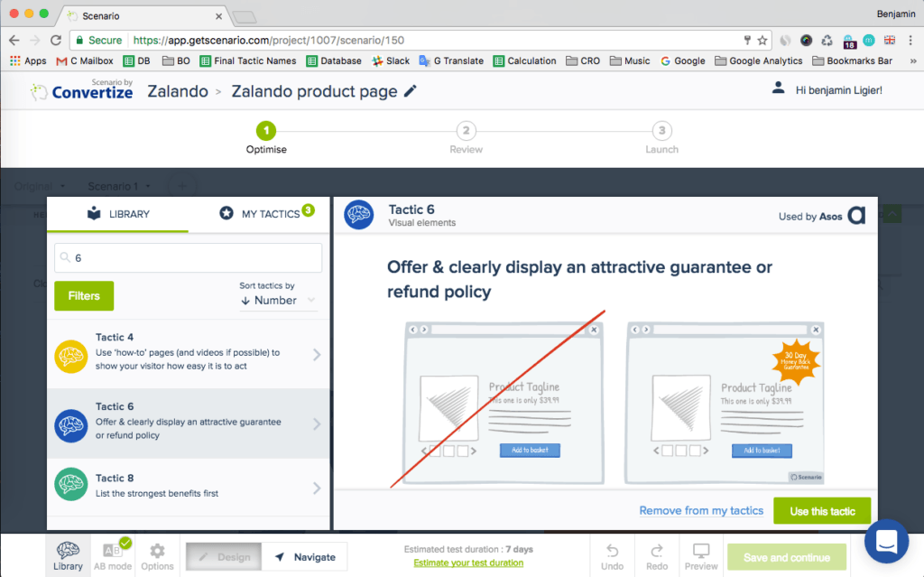
Task: Open the CRO bookmarks folder
Action: click(583, 60)
